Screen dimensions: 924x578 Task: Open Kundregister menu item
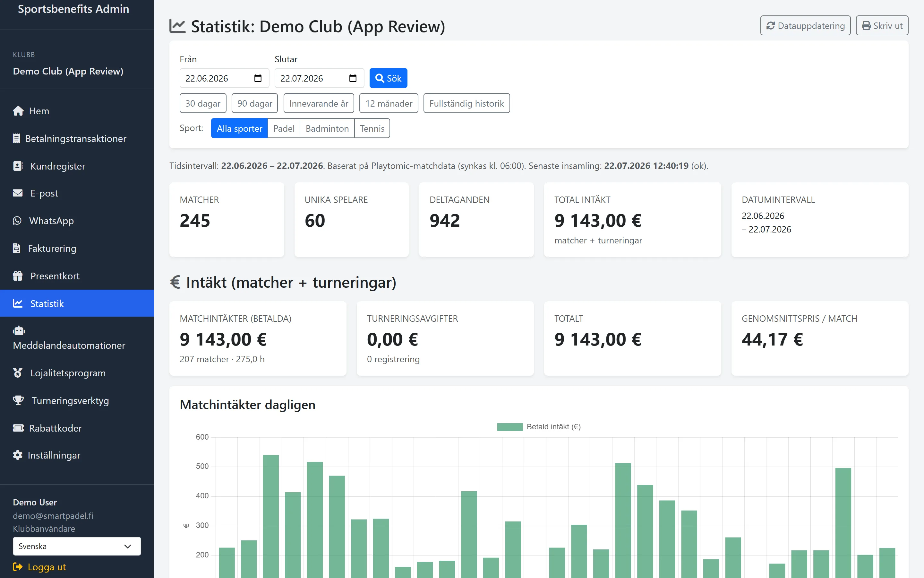pyautogui.click(x=77, y=166)
